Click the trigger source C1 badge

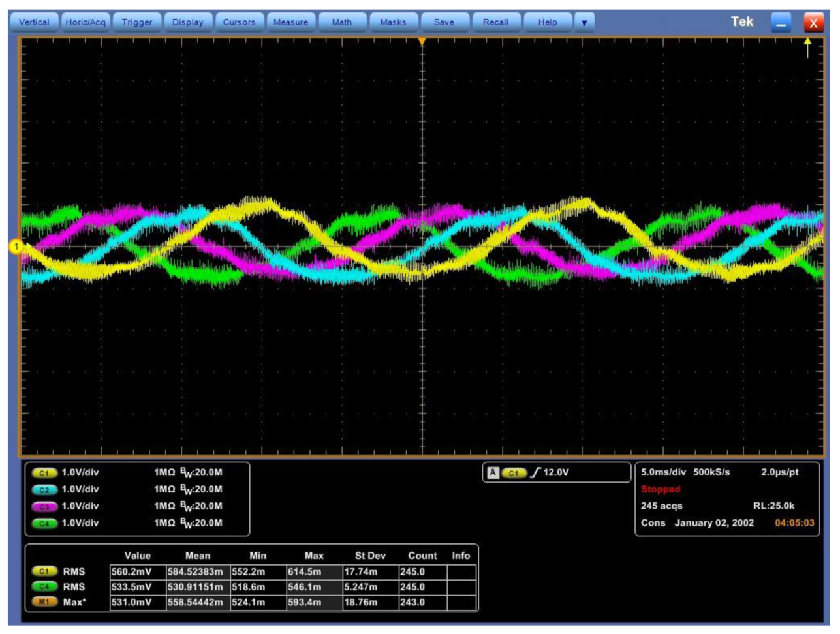click(514, 473)
